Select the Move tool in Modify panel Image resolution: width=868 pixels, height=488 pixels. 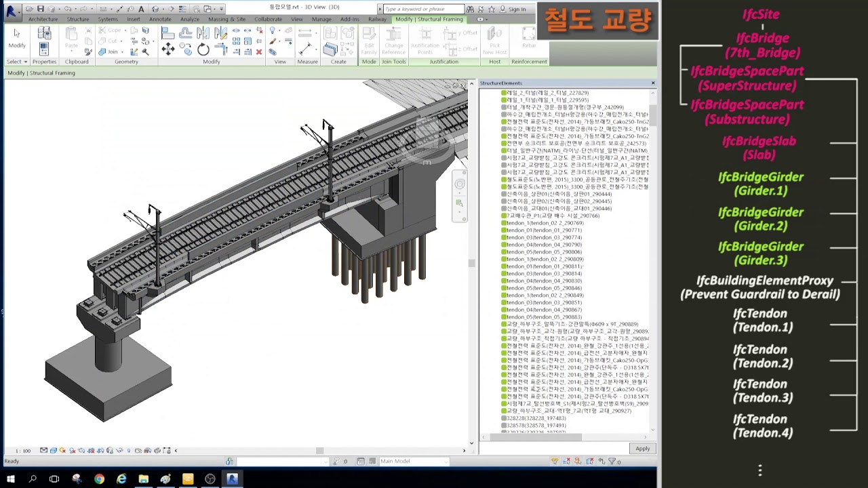tap(168, 49)
